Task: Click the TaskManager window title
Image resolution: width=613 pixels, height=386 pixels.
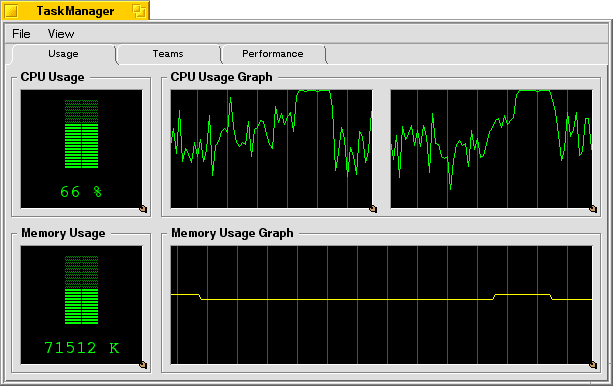Action: point(75,11)
